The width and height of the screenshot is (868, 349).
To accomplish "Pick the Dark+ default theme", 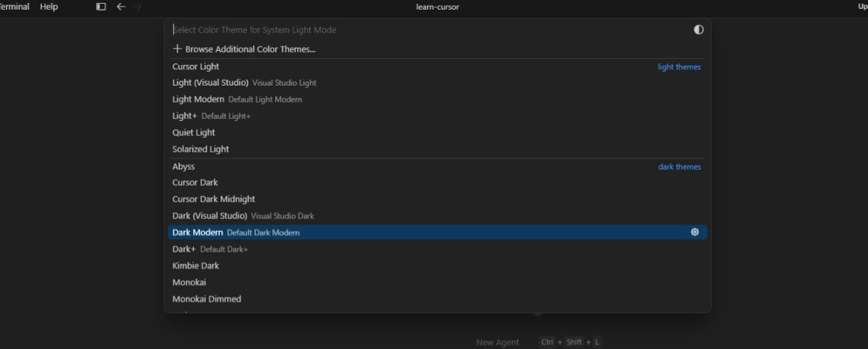I will click(437, 249).
